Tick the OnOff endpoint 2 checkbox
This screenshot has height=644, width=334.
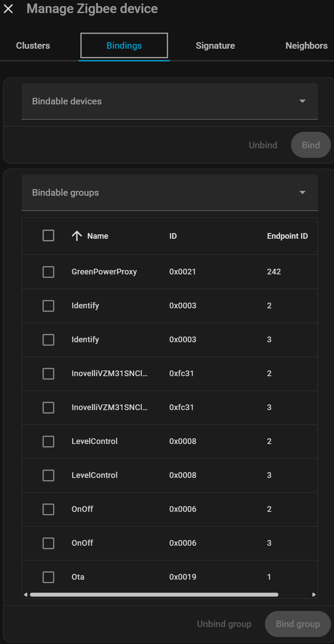point(48,509)
